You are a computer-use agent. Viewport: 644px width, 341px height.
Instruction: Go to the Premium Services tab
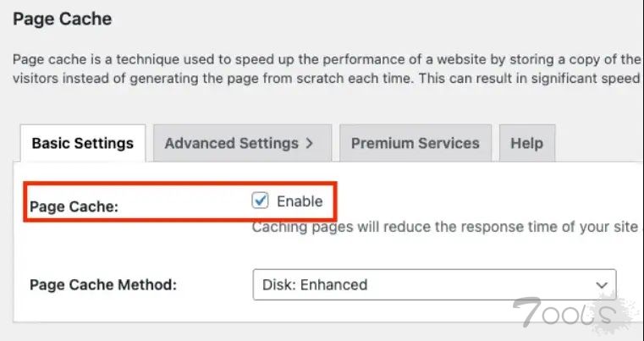point(415,143)
